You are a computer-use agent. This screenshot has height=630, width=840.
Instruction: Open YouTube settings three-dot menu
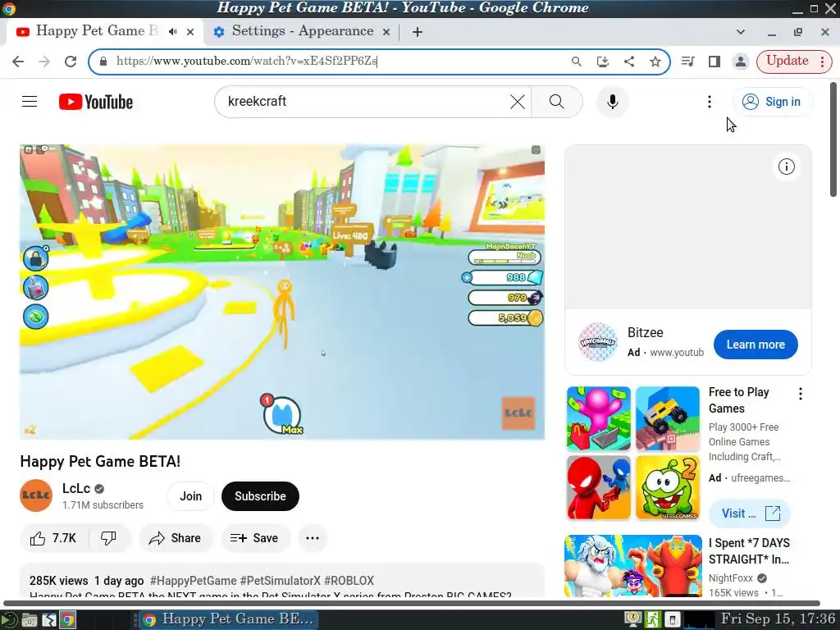(x=710, y=101)
